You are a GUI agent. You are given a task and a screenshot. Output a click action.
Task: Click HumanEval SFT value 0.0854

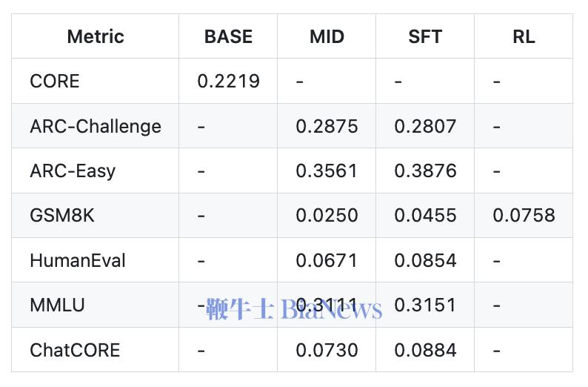coord(425,260)
